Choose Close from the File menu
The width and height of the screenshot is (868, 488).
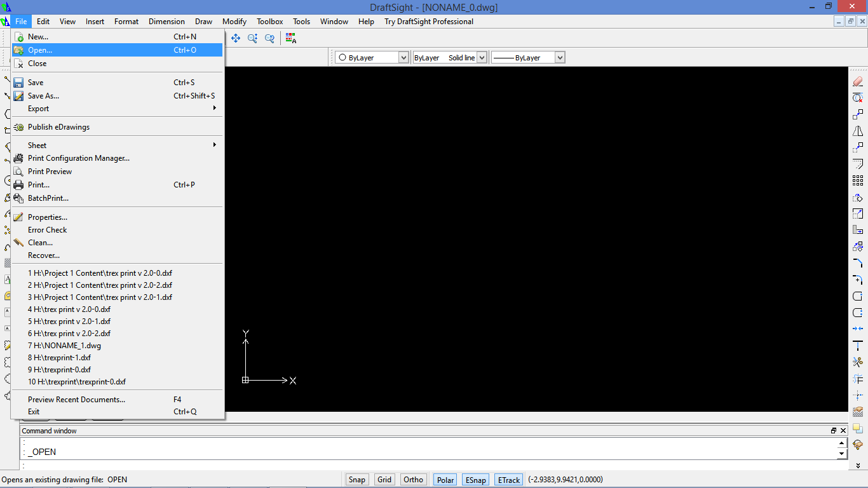point(118,64)
